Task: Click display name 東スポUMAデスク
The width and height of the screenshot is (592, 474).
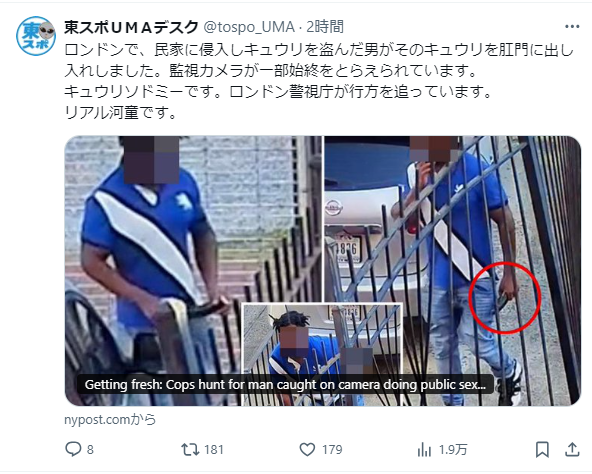Action: coord(131,27)
